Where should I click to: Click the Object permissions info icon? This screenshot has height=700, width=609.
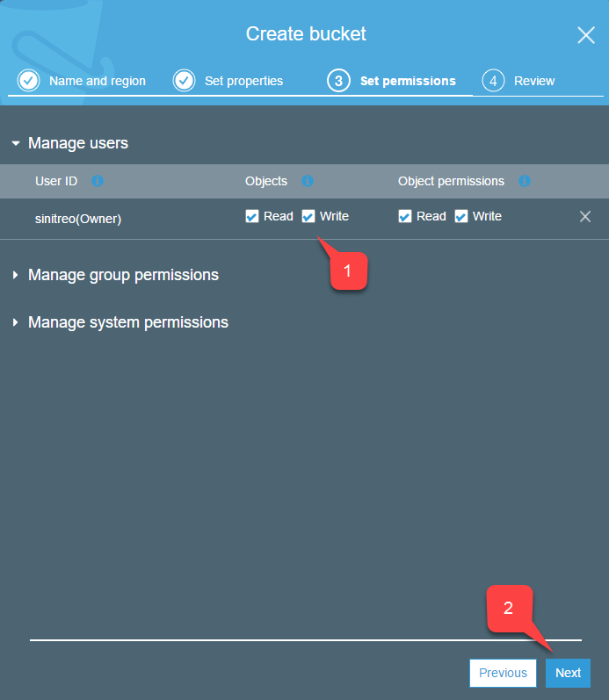pos(525,181)
